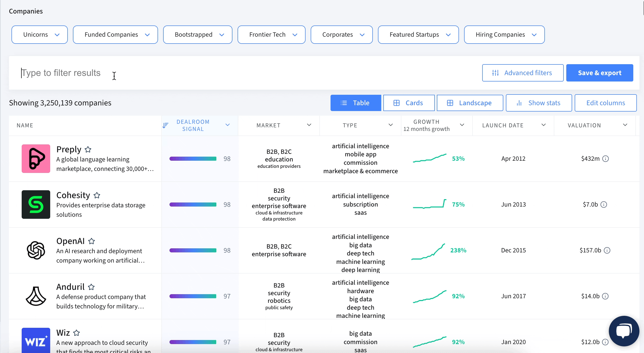This screenshot has width=644, height=353.
Task: Click Cohesity launch date Jun 2013
Action: [513, 205]
